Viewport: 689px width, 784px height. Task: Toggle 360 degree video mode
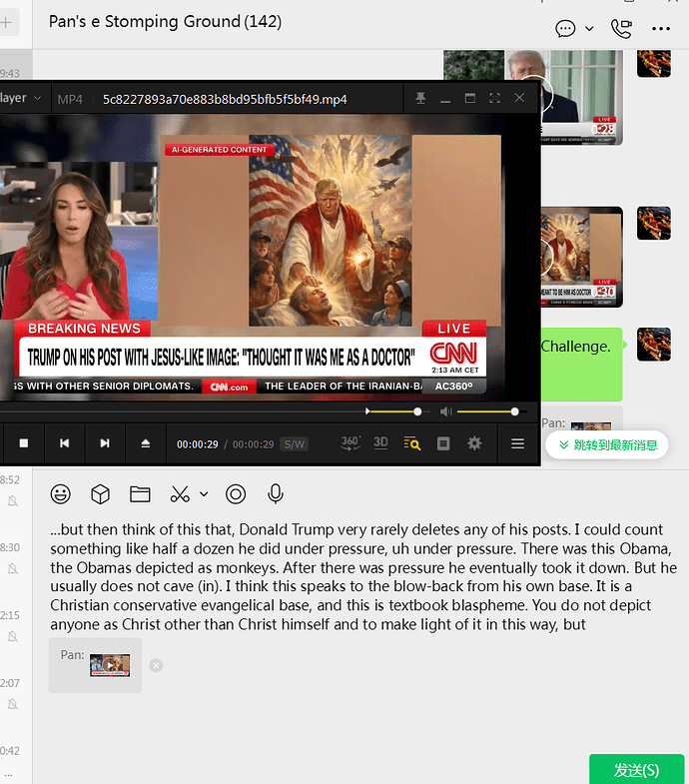pyautogui.click(x=350, y=443)
